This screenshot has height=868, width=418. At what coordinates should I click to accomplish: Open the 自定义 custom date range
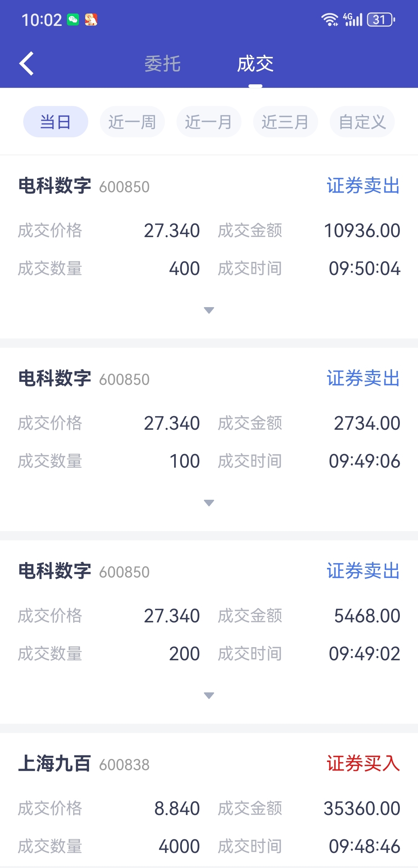coord(362,122)
